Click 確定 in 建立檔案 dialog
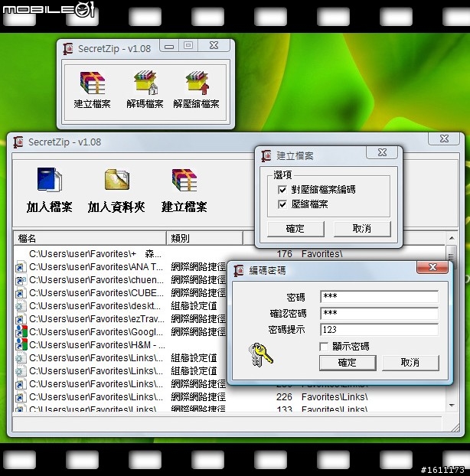The width and height of the screenshot is (470, 476). 295,229
